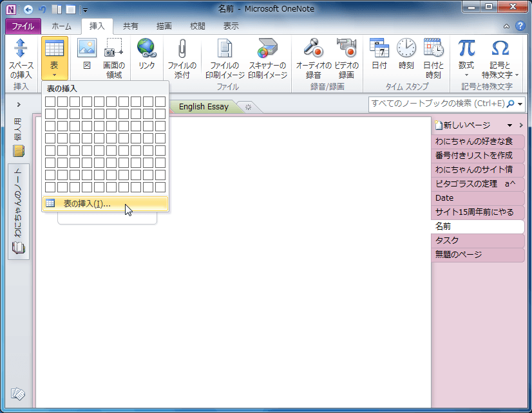
Task: Click the OneNote application icon in title bar
Action: (x=11, y=10)
